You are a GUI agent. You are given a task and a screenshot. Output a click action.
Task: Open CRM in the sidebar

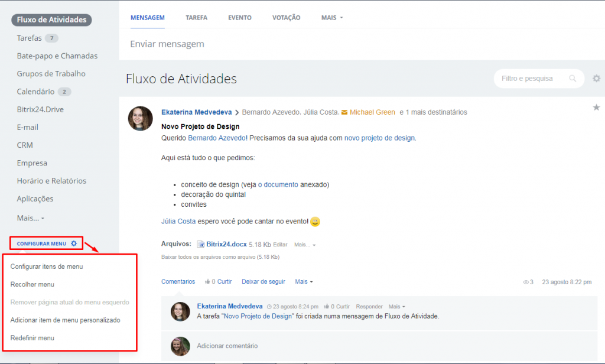pyautogui.click(x=25, y=145)
